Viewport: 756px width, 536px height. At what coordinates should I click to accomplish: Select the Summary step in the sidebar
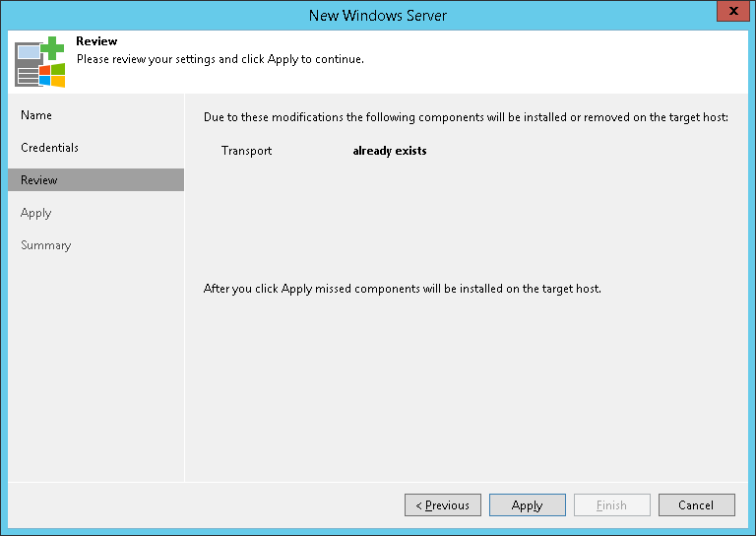click(x=46, y=245)
